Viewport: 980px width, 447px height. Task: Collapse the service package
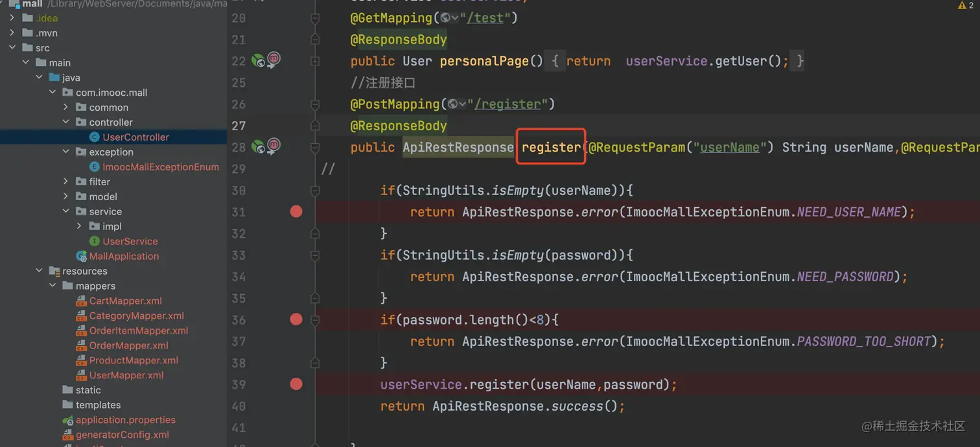point(66,212)
